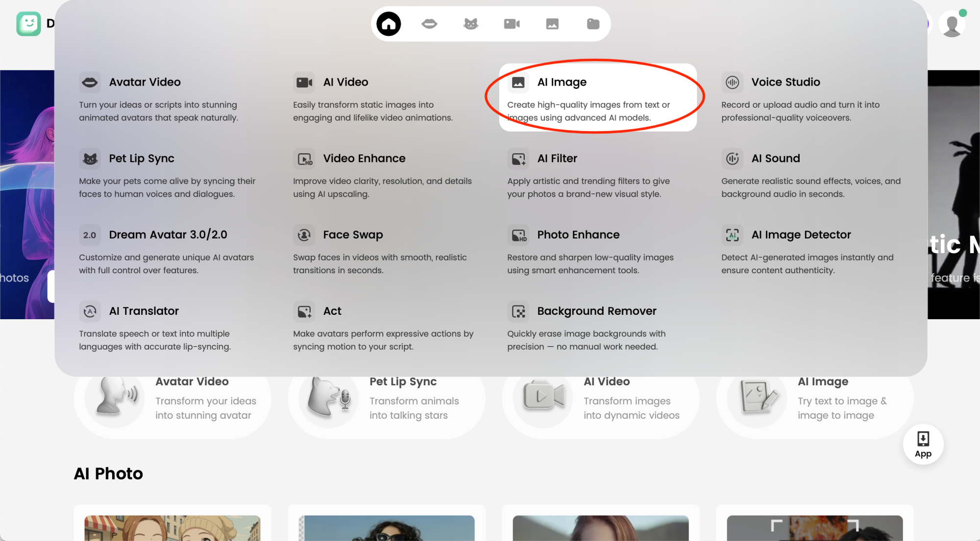
Task: Click the home icon in top navigation
Action: [389, 24]
